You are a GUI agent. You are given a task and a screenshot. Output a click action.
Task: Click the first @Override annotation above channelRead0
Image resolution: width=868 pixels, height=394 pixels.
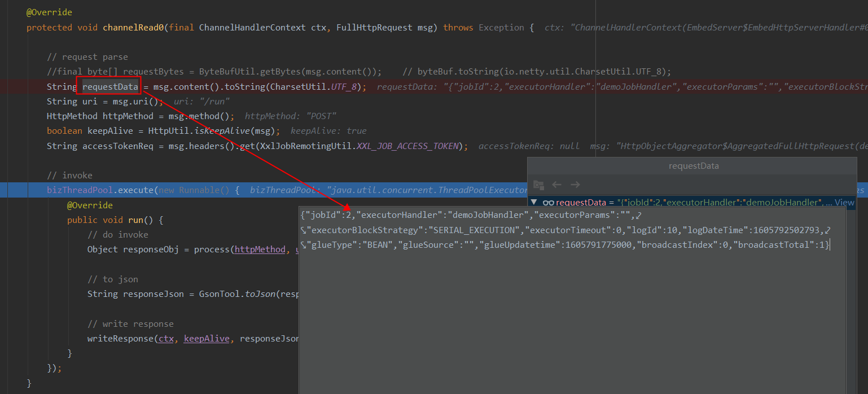(49, 12)
